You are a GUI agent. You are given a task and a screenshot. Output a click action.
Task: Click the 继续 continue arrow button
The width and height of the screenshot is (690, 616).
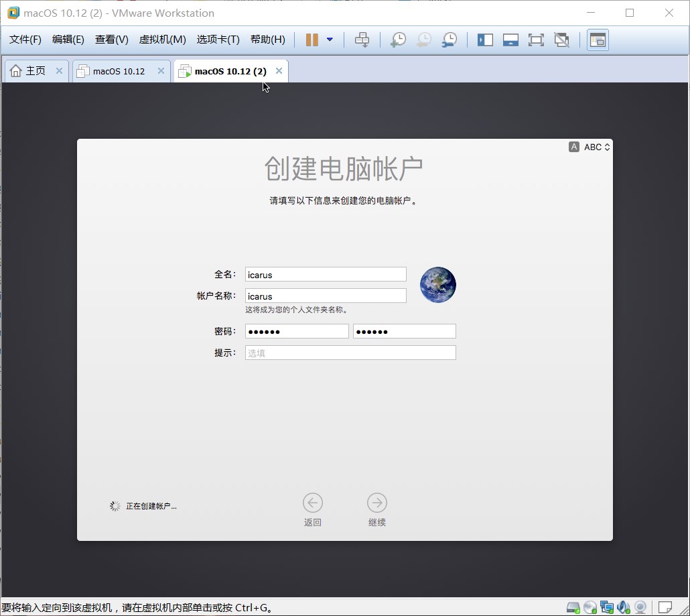[377, 503]
